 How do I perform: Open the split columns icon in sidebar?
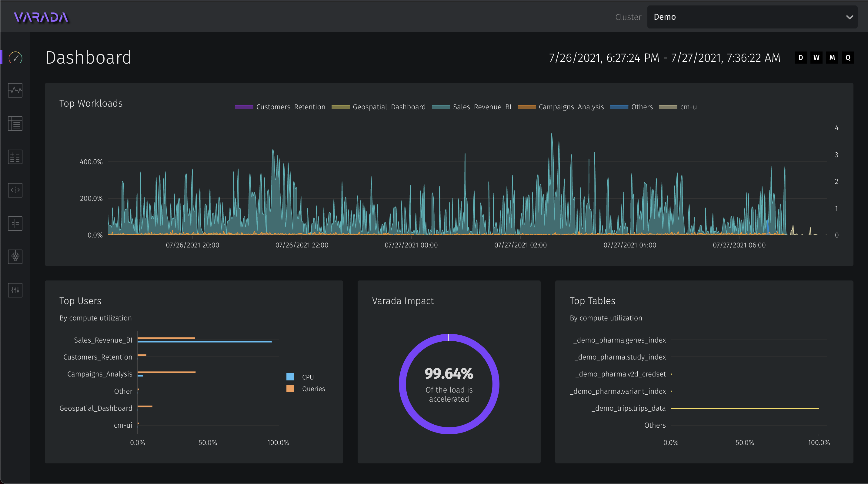[x=15, y=224]
